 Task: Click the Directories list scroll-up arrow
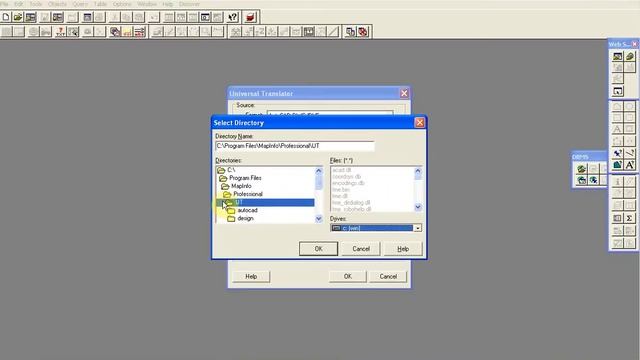pyautogui.click(x=319, y=171)
